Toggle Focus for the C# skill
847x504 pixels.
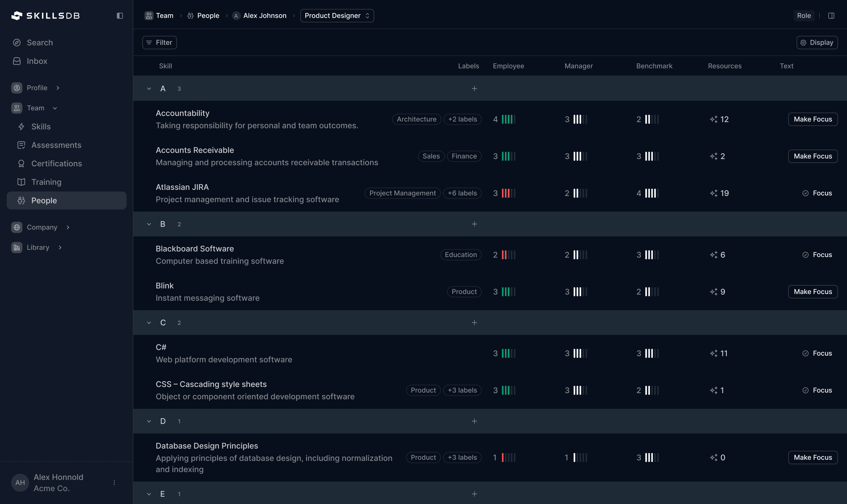point(817,353)
